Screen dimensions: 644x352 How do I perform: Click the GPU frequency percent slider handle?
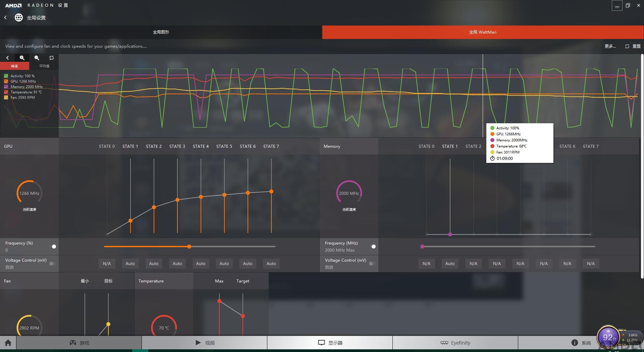pyautogui.click(x=189, y=247)
